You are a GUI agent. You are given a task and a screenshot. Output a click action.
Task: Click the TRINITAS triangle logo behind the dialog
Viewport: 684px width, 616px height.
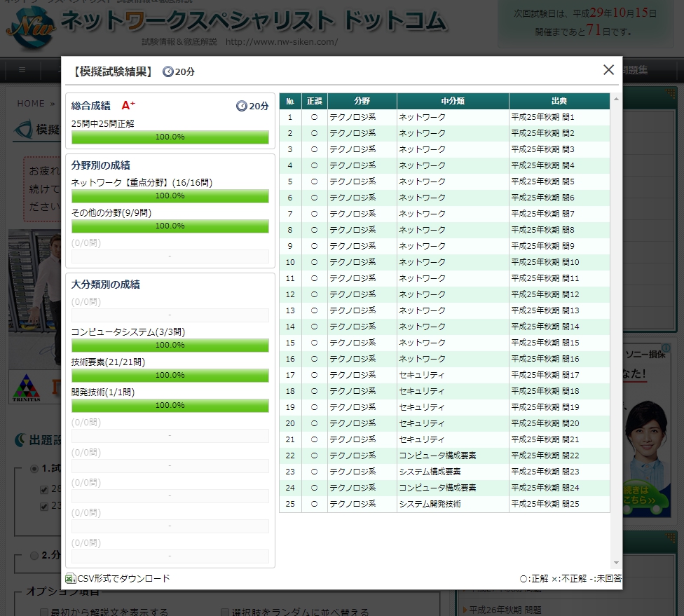point(26,388)
